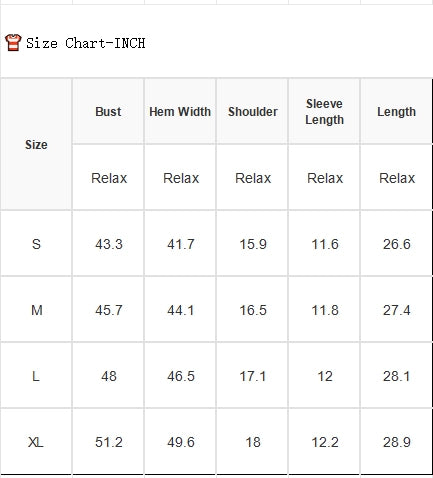Select the length value 28.9
Viewport: 433px width, 478px height.
click(397, 442)
